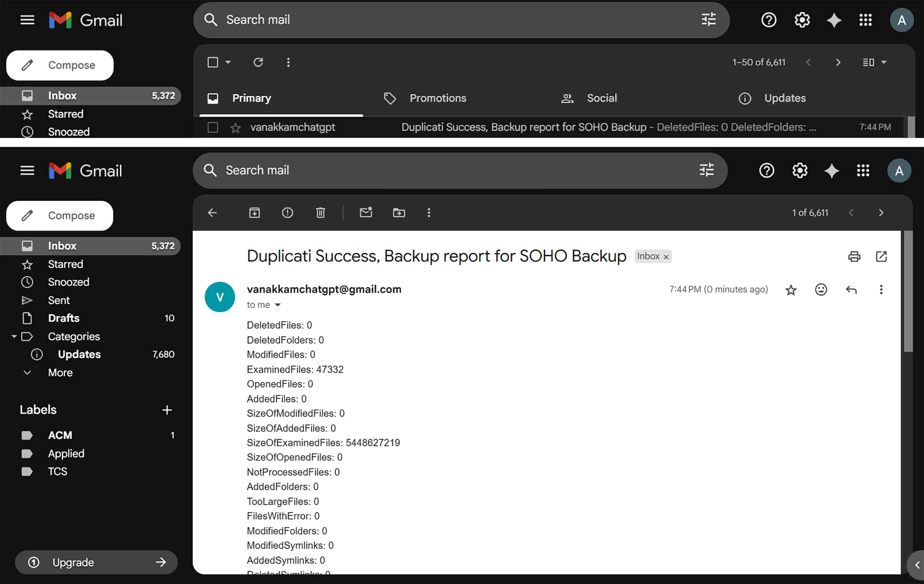Remove the Inbox label from the email
924x584 pixels.
666,257
